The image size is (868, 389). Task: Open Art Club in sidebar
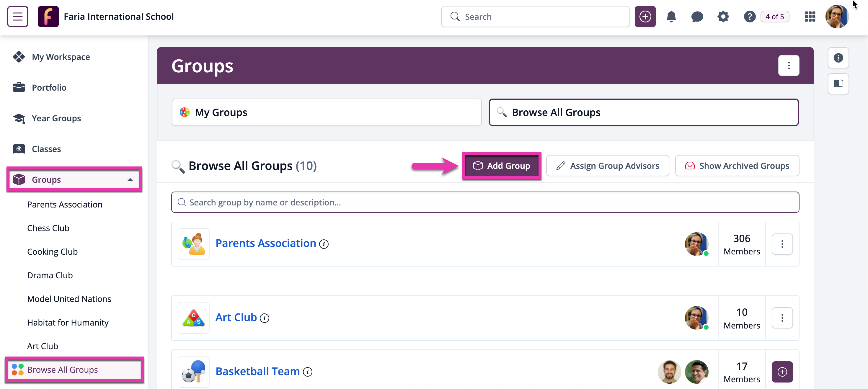(x=43, y=346)
